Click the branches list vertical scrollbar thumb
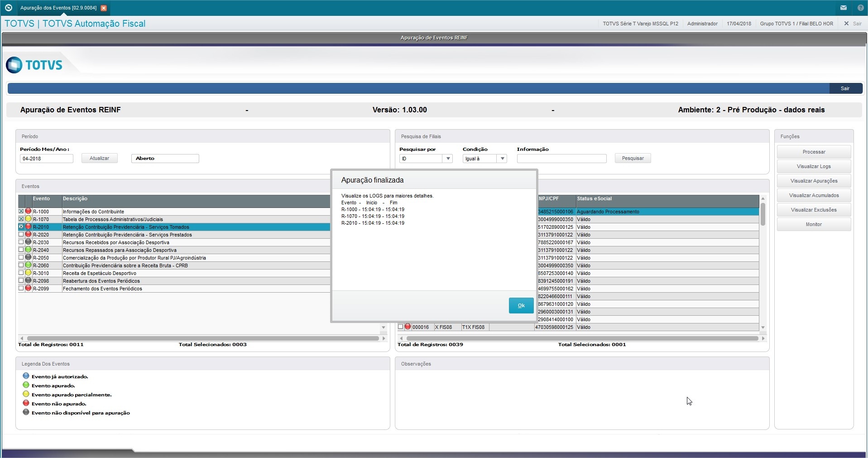 (763, 214)
